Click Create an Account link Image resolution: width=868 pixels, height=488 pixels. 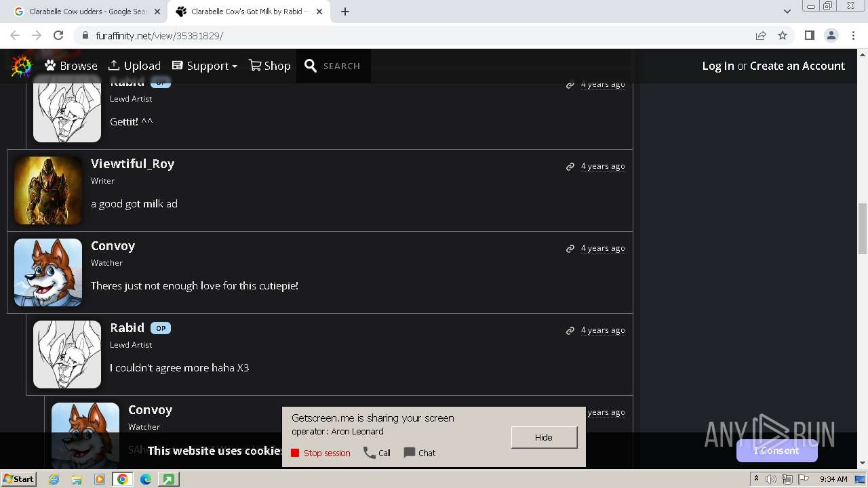[x=797, y=66]
